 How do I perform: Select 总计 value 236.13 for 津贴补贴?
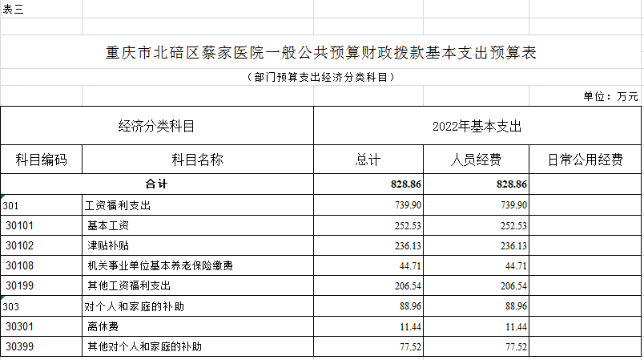368,245
